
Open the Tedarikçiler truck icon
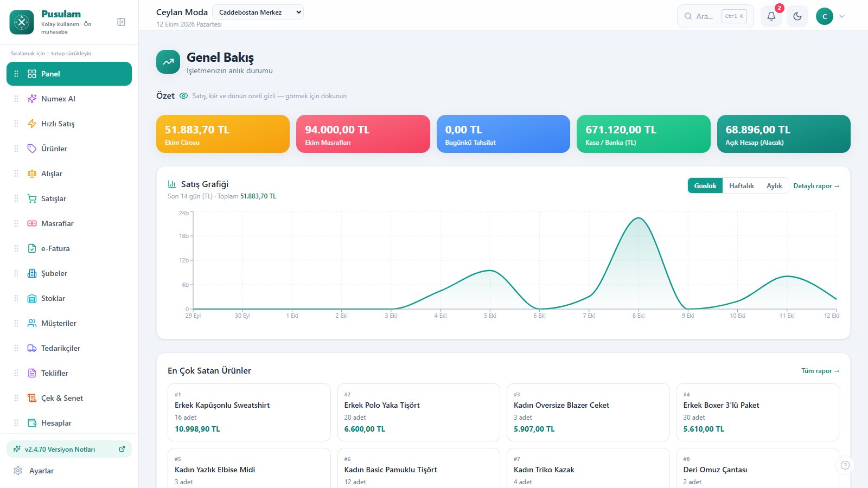coord(32,348)
